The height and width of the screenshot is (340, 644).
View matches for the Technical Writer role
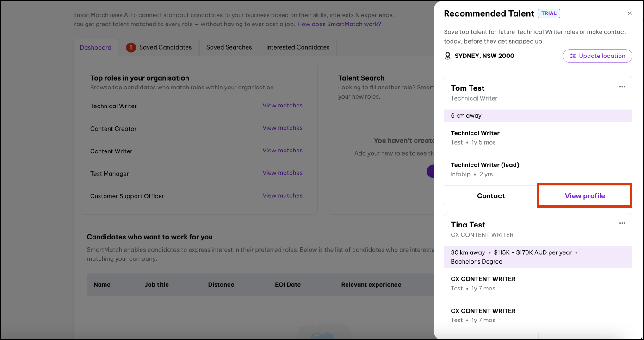pos(282,106)
